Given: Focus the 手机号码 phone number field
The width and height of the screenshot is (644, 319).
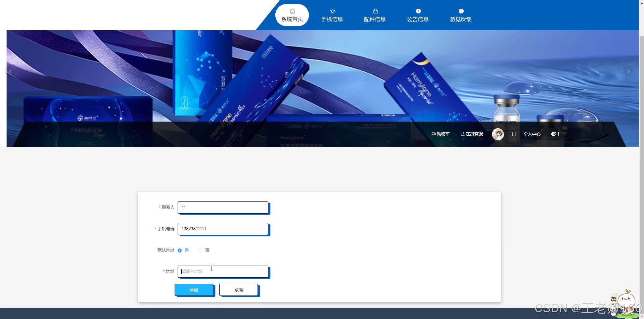Looking at the screenshot, I should [223, 229].
